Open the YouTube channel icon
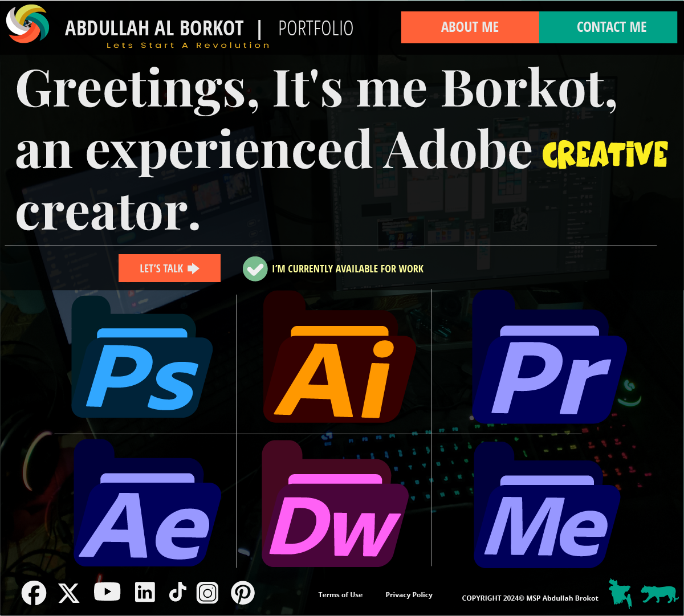 coord(107,591)
